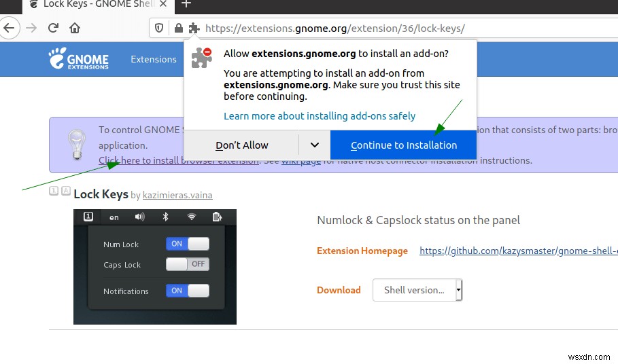The image size is (618, 364).
Task: Click the tracking protection shield icon
Action: pyautogui.click(x=159, y=28)
